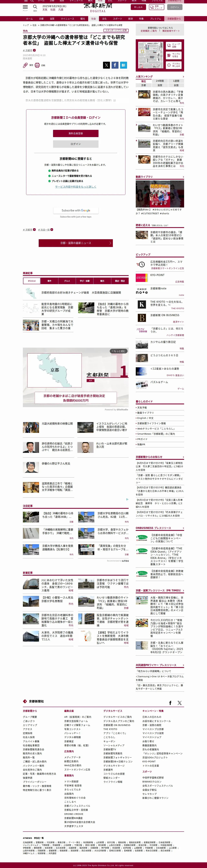Open 京都新聞から in navigation bar

click(x=174, y=19)
